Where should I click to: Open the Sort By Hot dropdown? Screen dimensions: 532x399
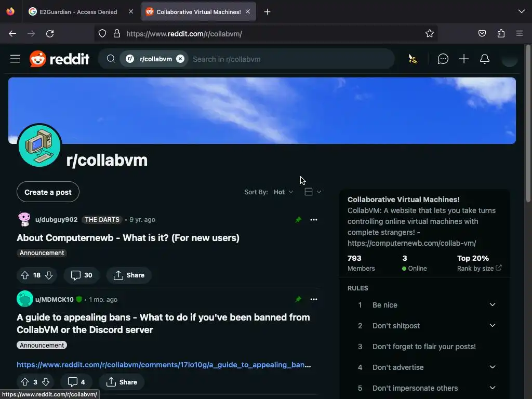283,192
